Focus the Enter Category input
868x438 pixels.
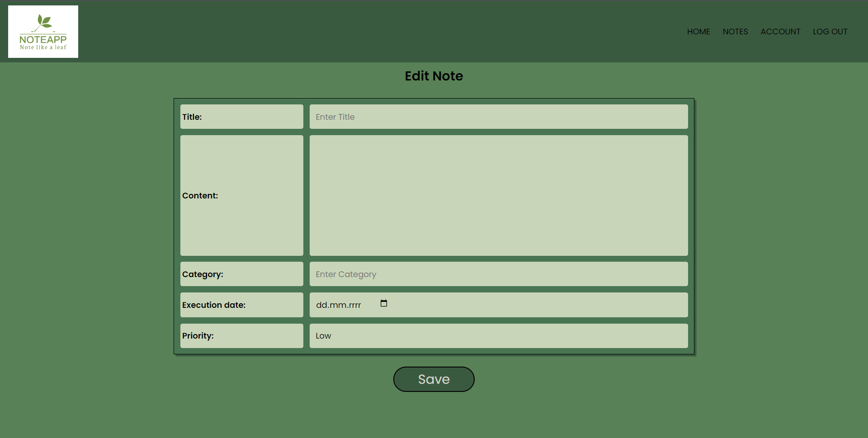point(498,274)
